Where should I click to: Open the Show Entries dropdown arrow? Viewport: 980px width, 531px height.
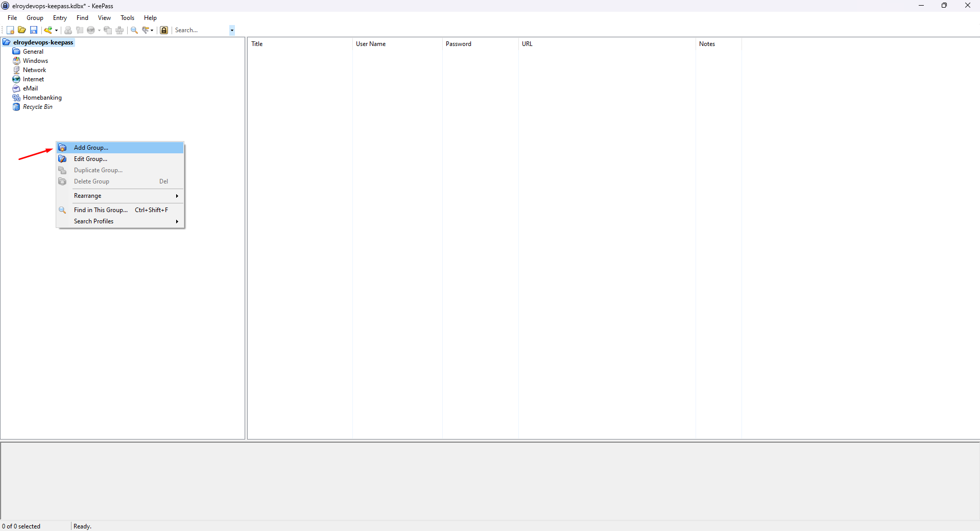click(152, 30)
